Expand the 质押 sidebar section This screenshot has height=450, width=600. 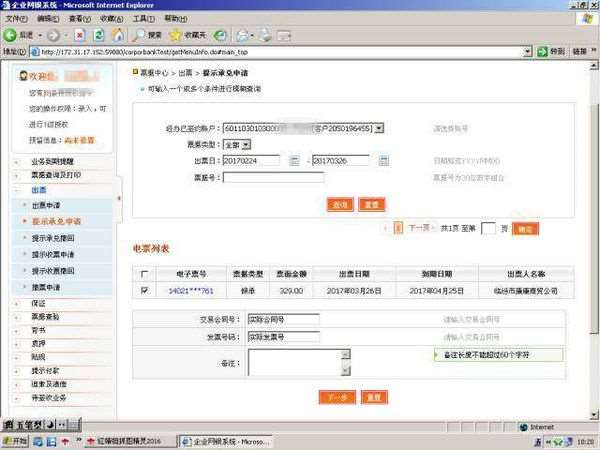tap(16, 344)
